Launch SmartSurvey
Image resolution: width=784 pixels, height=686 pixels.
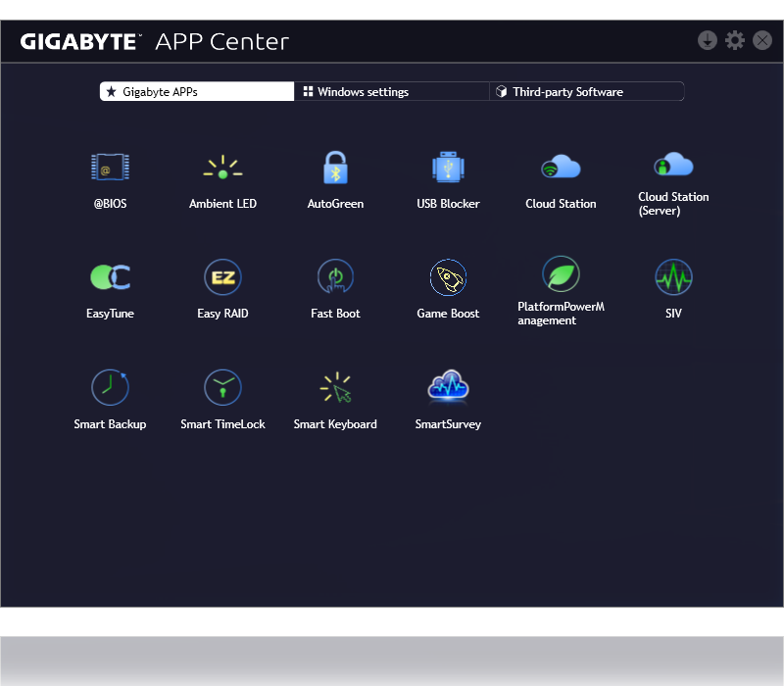coord(448,388)
